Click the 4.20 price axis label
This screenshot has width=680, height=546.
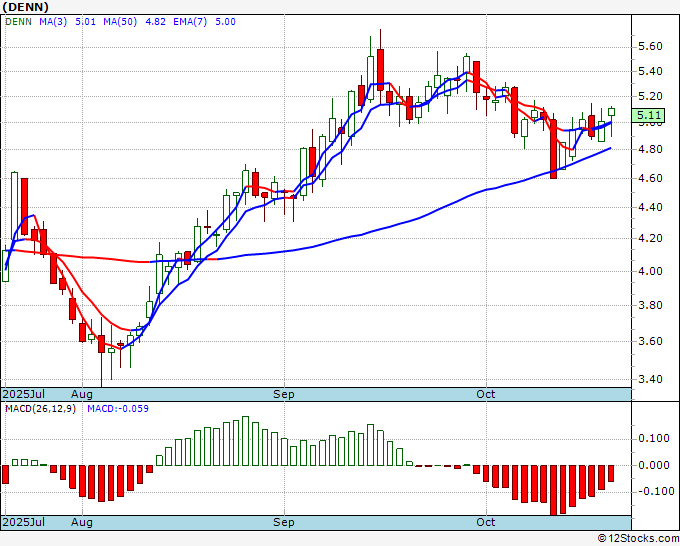[651, 238]
